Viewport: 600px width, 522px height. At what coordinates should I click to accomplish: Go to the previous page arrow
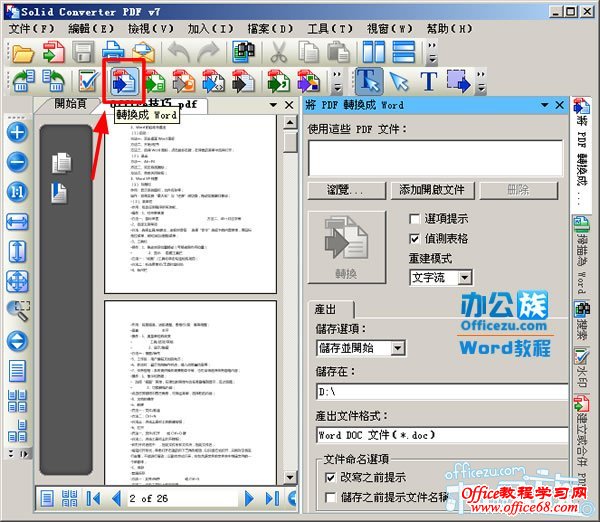116,498
